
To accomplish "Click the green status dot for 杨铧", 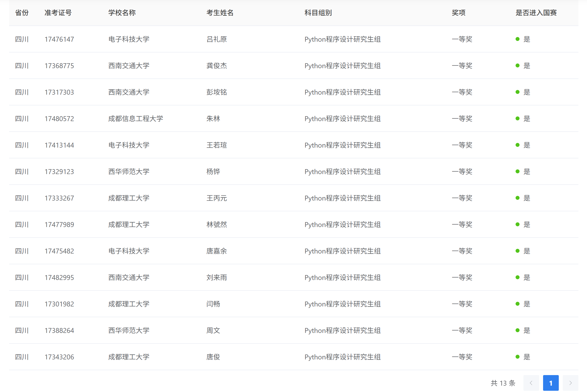I will tap(518, 172).
